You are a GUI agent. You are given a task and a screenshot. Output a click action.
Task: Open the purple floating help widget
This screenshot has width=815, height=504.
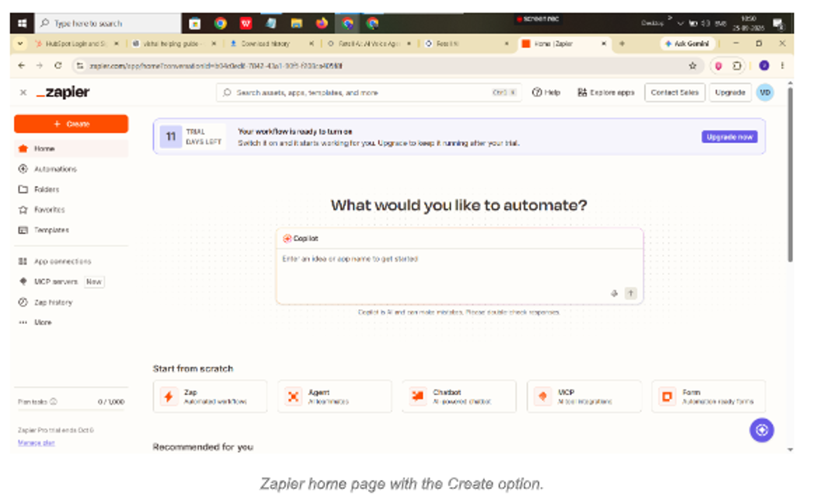pos(762,430)
